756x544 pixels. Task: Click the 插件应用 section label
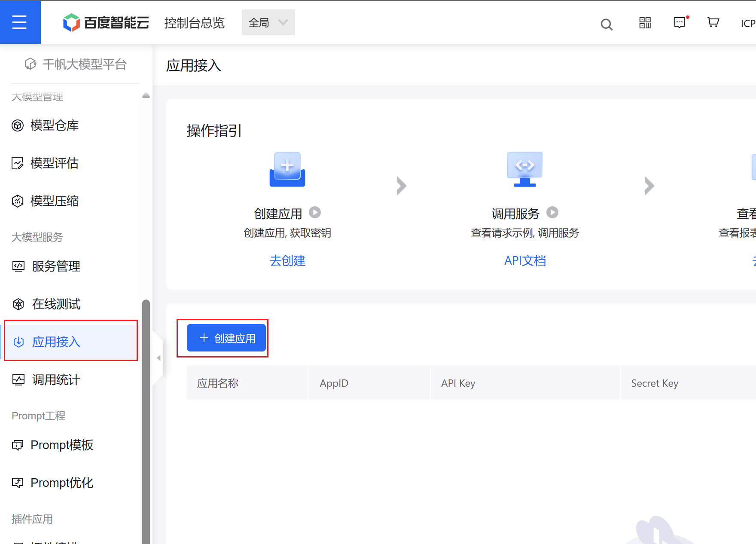pos(32,519)
